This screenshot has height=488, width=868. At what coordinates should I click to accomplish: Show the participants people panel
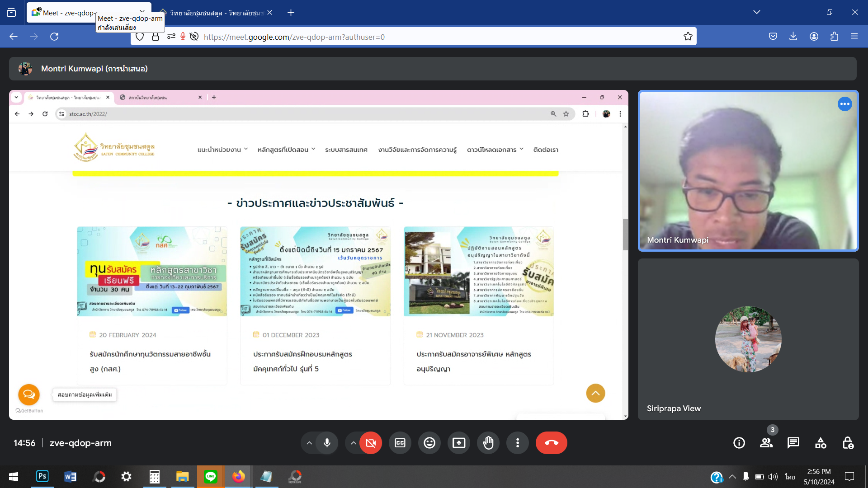pyautogui.click(x=766, y=443)
